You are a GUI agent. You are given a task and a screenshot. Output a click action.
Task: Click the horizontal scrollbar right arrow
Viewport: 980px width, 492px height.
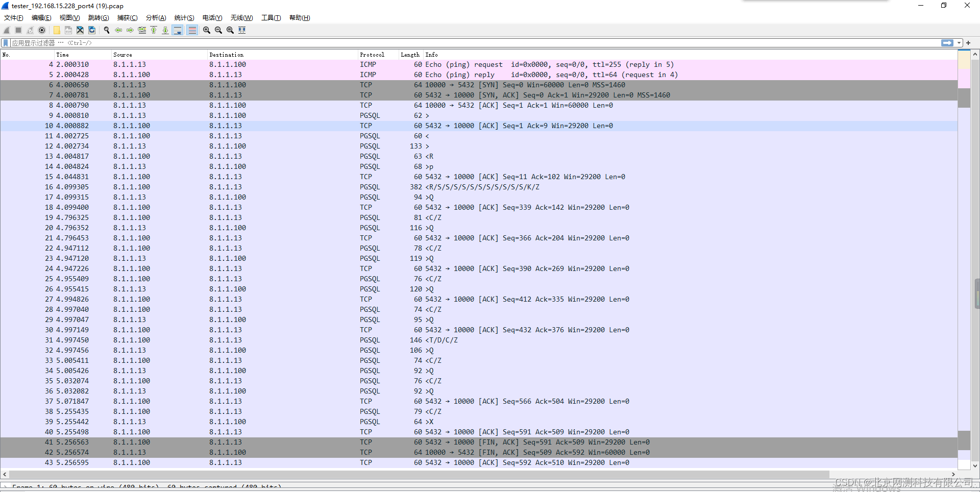[953, 474]
